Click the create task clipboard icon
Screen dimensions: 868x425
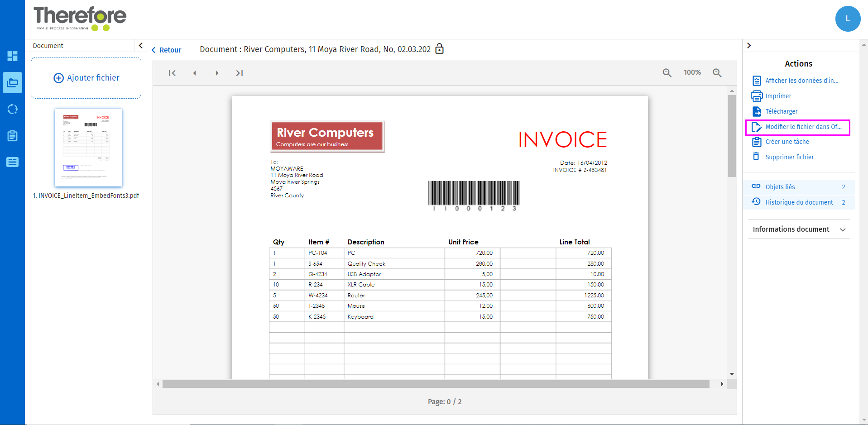point(757,142)
